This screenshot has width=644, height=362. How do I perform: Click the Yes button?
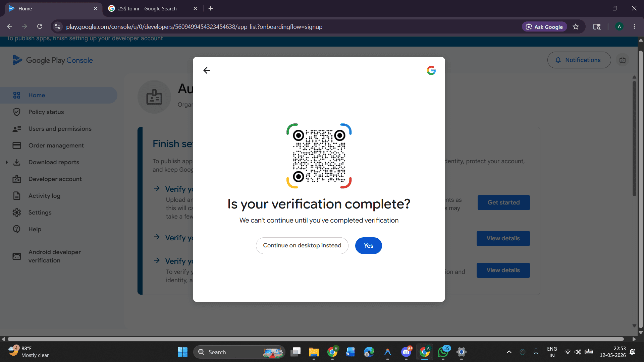(x=368, y=246)
